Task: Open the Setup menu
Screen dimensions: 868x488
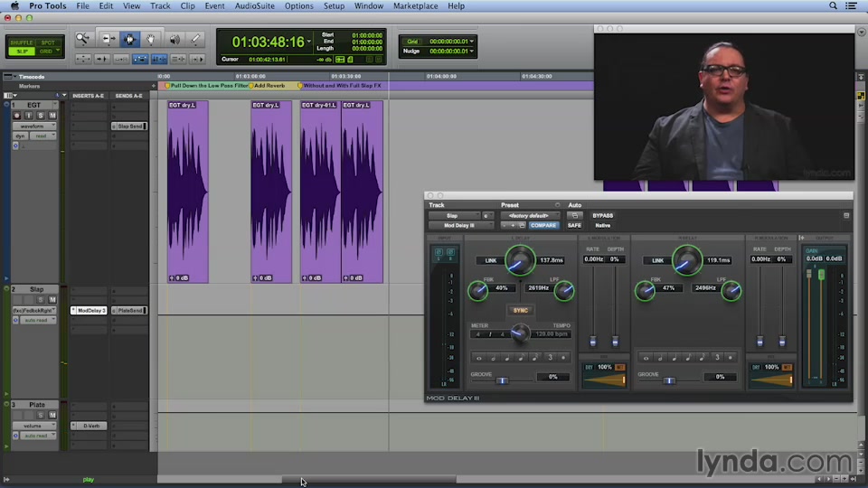Action: point(334,5)
